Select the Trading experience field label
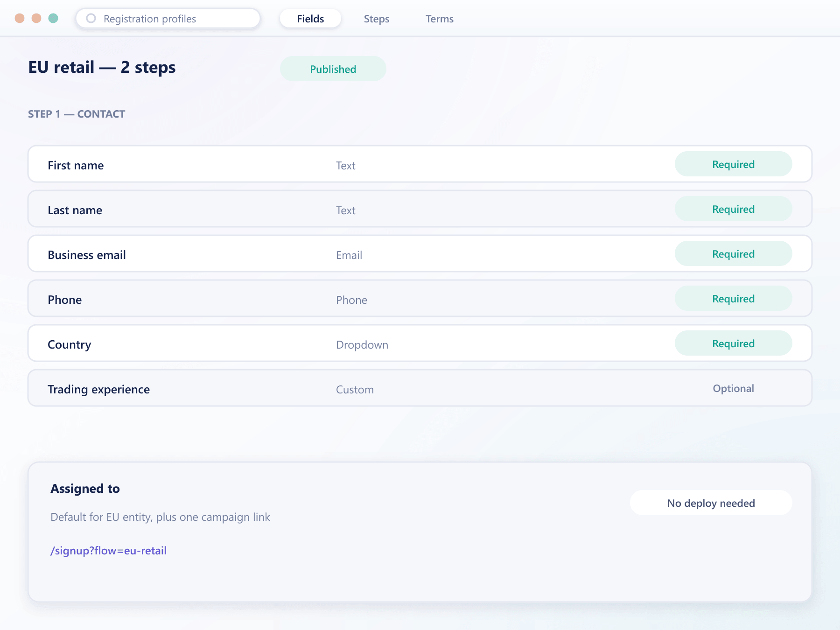The height and width of the screenshot is (630, 840). [98, 389]
